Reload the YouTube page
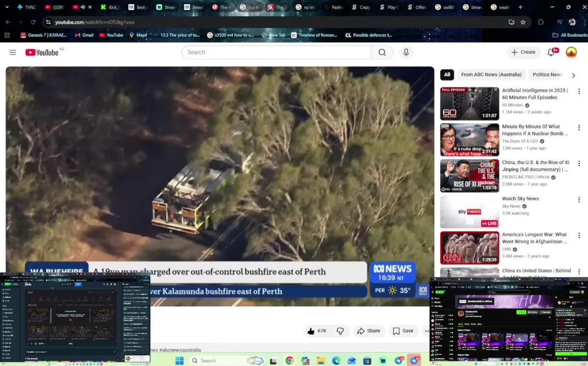 (x=33, y=22)
